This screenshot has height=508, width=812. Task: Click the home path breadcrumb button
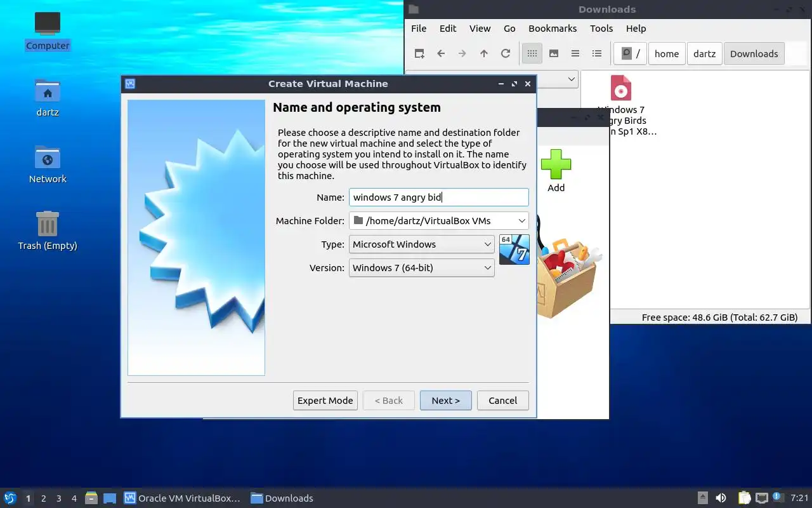tap(667, 54)
